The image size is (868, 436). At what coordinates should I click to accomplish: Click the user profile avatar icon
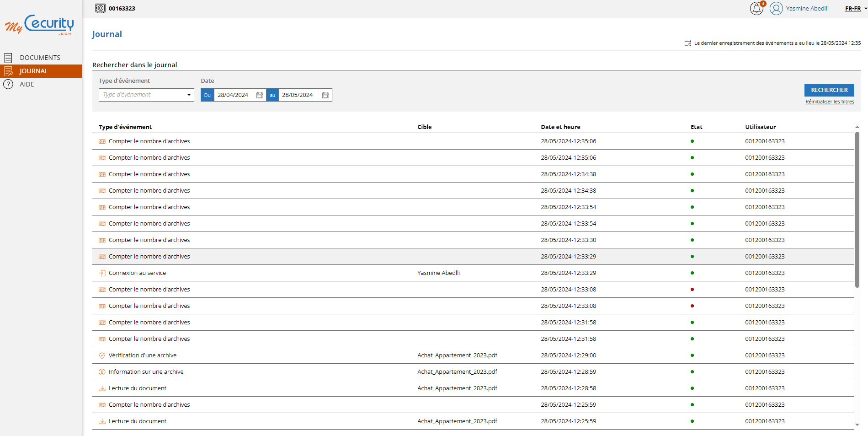pos(776,9)
